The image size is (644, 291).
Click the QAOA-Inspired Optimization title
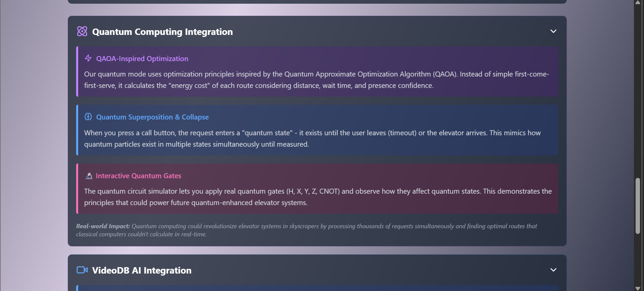pos(142,58)
